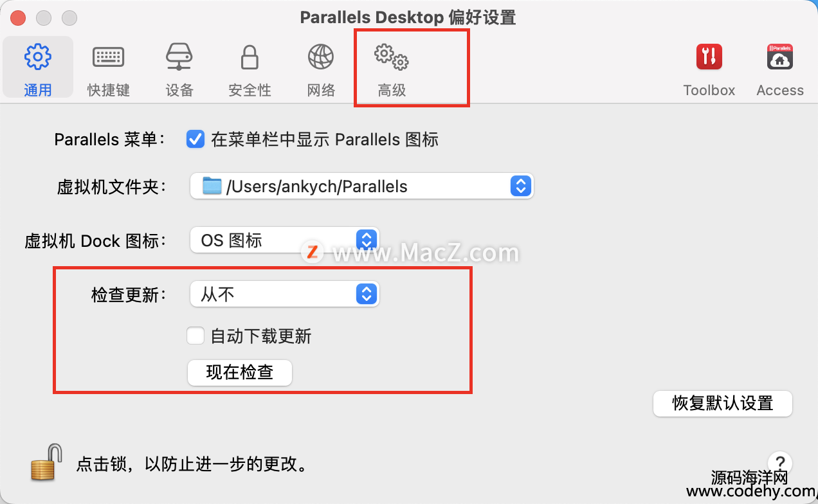Click the window title Parallels Desktop 偏好设置
This screenshot has width=818, height=504.
click(x=408, y=17)
